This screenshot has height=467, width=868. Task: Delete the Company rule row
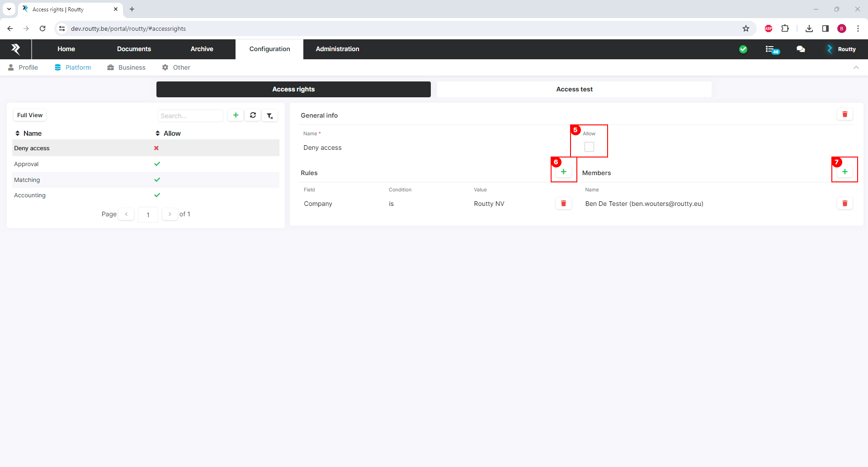coord(563,204)
